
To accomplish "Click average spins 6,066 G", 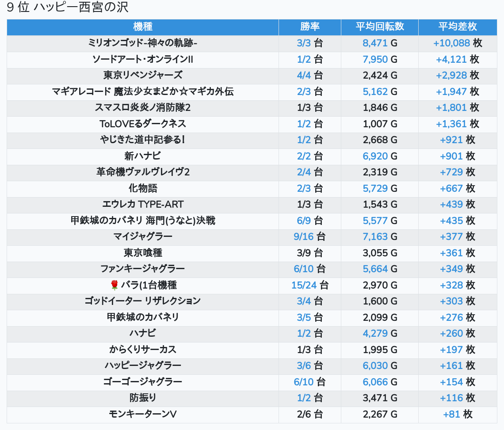I will [x=380, y=382].
